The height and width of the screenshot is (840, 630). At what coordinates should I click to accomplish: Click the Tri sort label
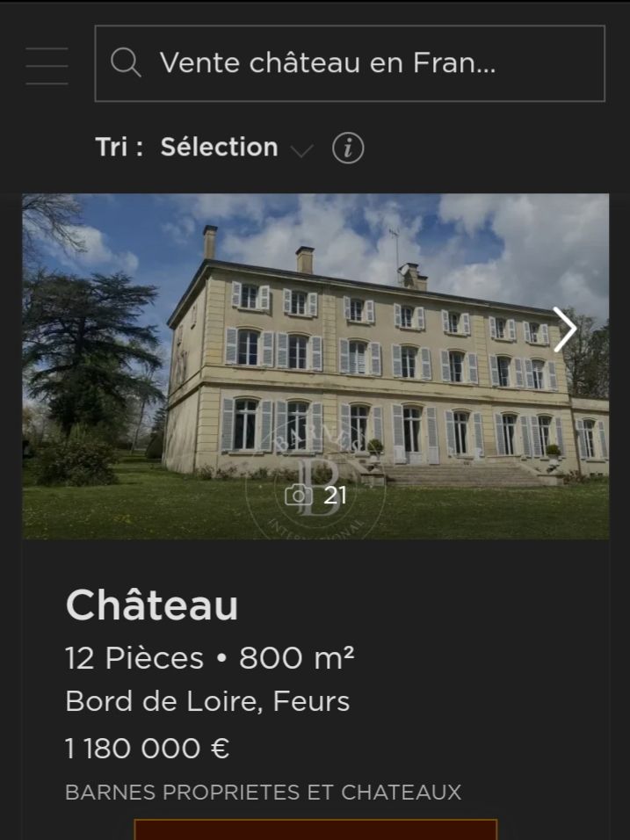coord(119,147)
